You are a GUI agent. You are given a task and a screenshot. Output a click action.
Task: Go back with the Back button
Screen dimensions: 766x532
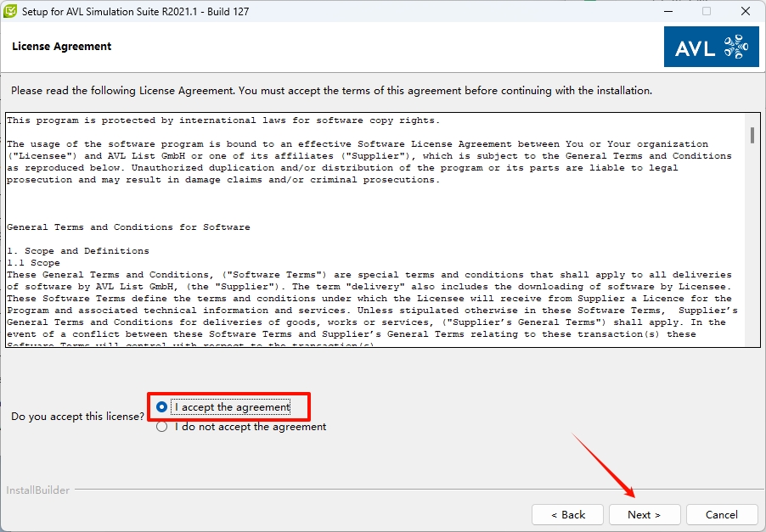click(567, 514)
